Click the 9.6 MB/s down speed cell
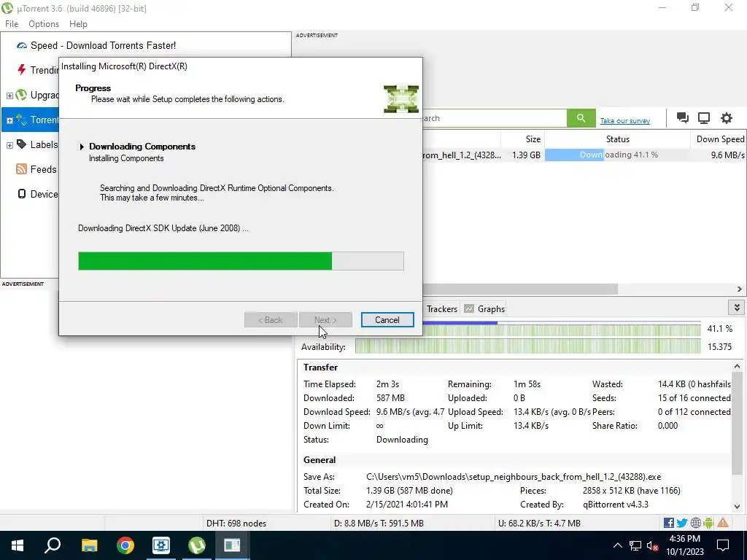This screenshot has width=747, height=560. pyautogui.click(x=727, y=155)
